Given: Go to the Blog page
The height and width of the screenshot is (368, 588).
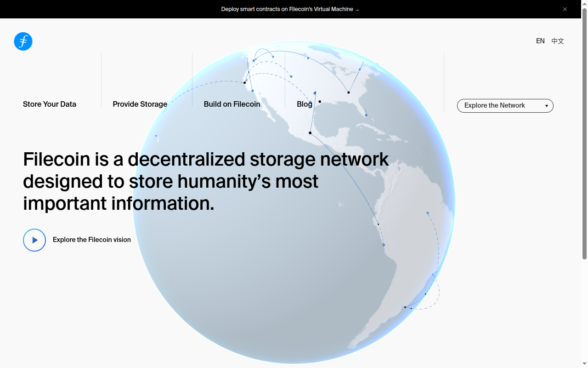Looking at the screenshot, I should click(x=305, y=104).
